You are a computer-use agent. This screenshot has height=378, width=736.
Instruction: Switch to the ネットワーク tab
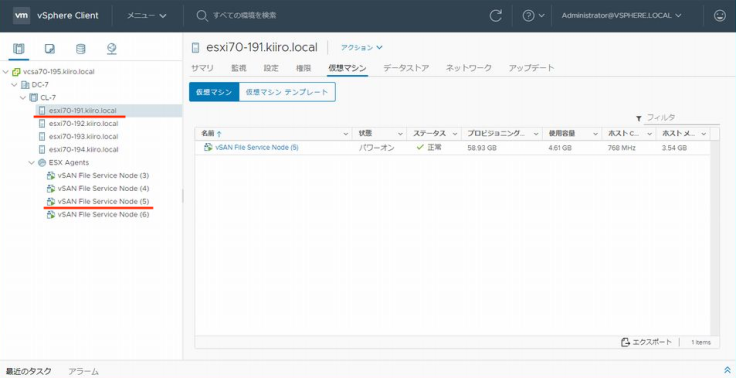(468, 68)
